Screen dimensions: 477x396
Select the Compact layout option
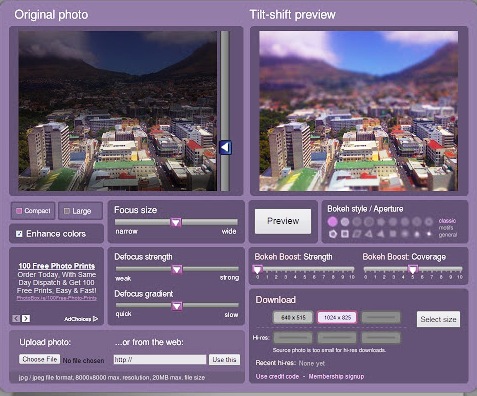[33, 211]
